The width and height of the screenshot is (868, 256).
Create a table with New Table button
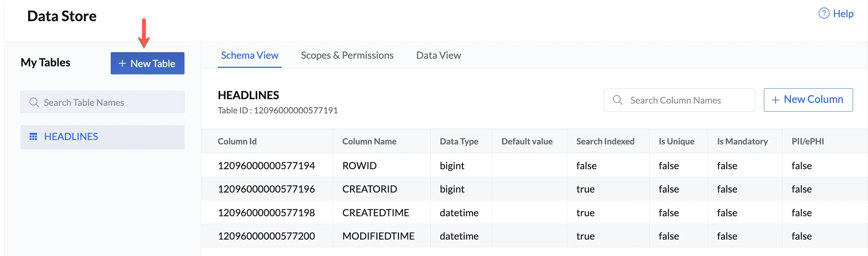[147, 63]
